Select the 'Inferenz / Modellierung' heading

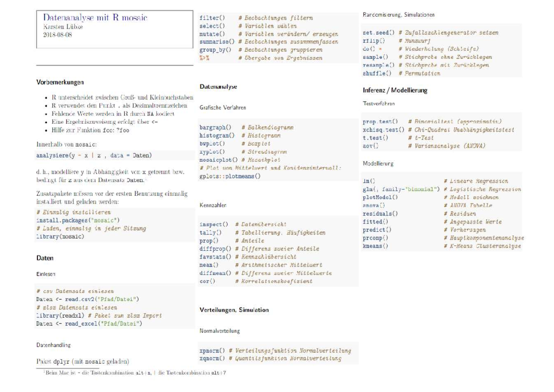coord(395,90)
